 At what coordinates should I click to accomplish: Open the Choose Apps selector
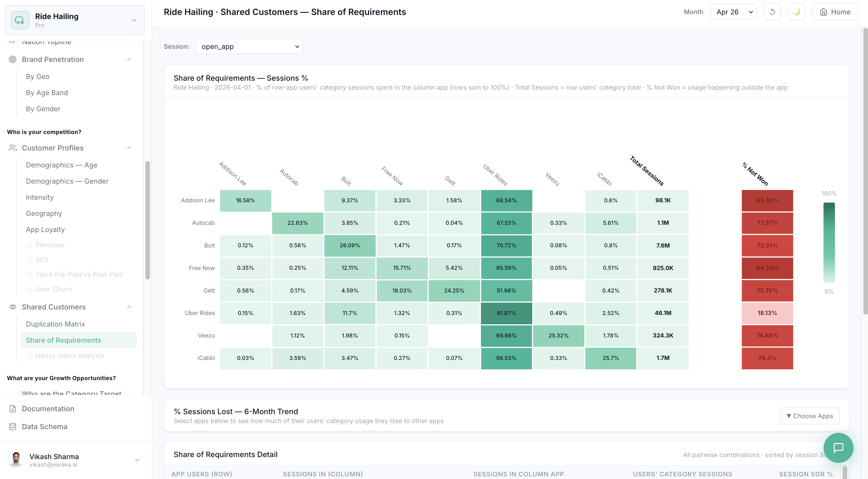pos(809,416)
